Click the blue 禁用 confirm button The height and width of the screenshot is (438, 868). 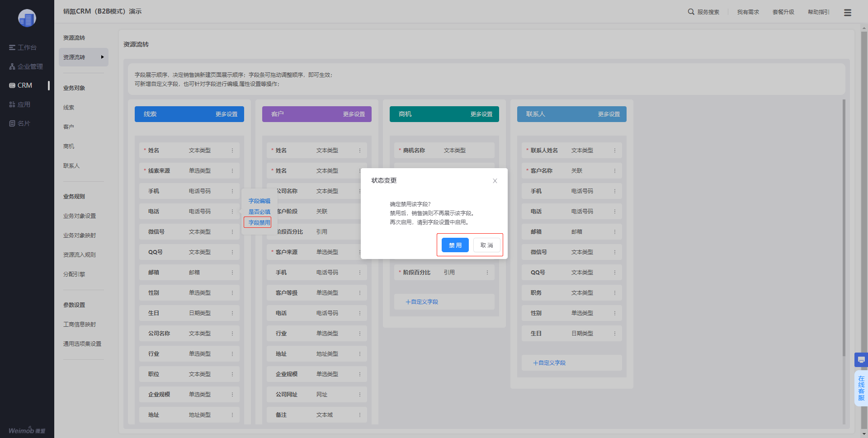(x=455, y=245)
